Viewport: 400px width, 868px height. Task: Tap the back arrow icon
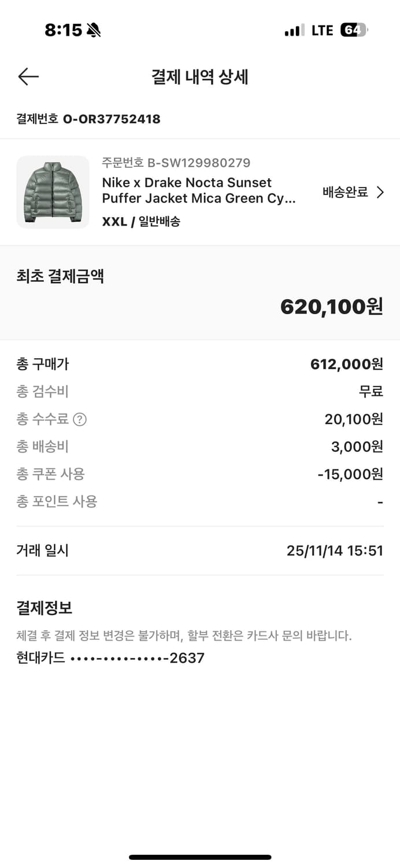pos(28,76)
